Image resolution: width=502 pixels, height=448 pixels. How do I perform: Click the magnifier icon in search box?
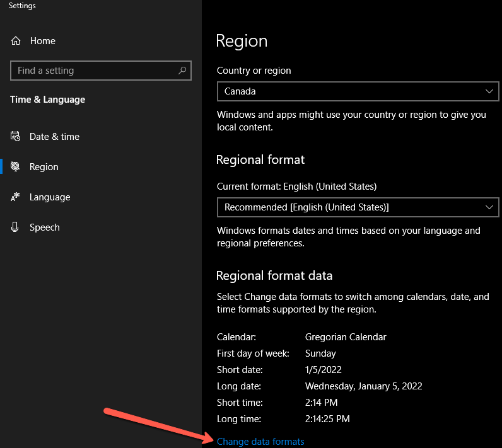182,71
